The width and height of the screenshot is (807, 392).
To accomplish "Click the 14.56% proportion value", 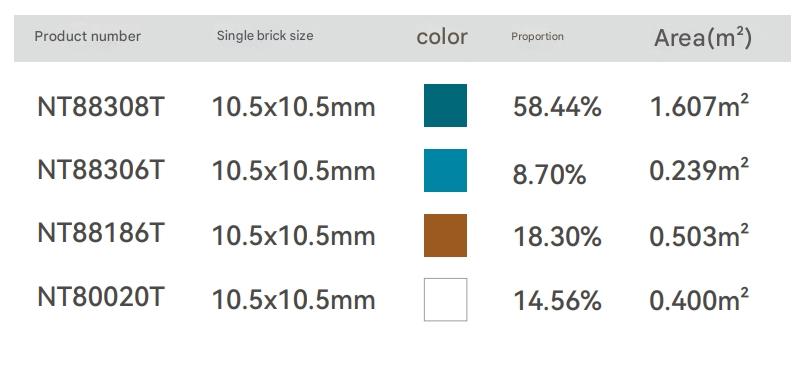I will click(557, 301).
